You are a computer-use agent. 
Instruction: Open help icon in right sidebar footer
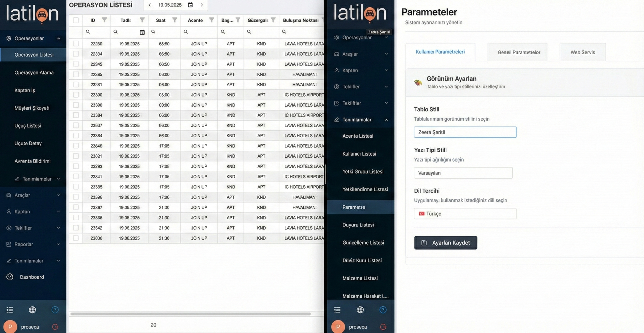click(x=383, y=310)
